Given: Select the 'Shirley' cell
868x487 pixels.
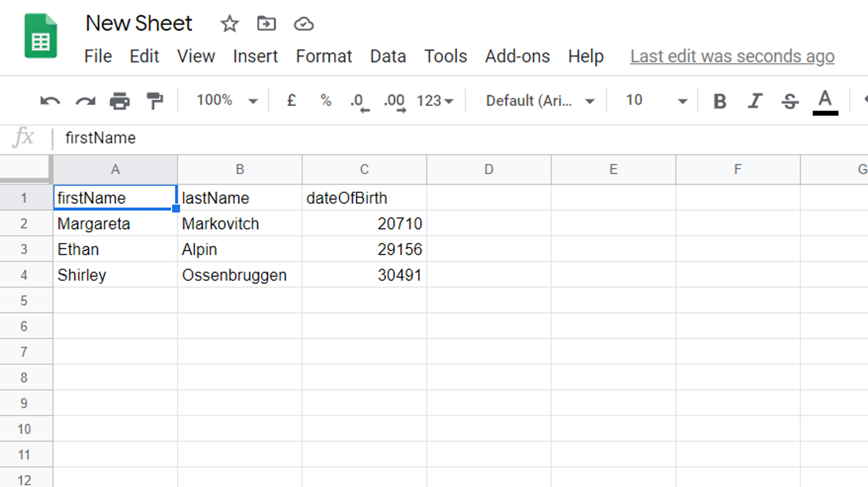Looking at the screenshot, I should [x=115, y=275].
